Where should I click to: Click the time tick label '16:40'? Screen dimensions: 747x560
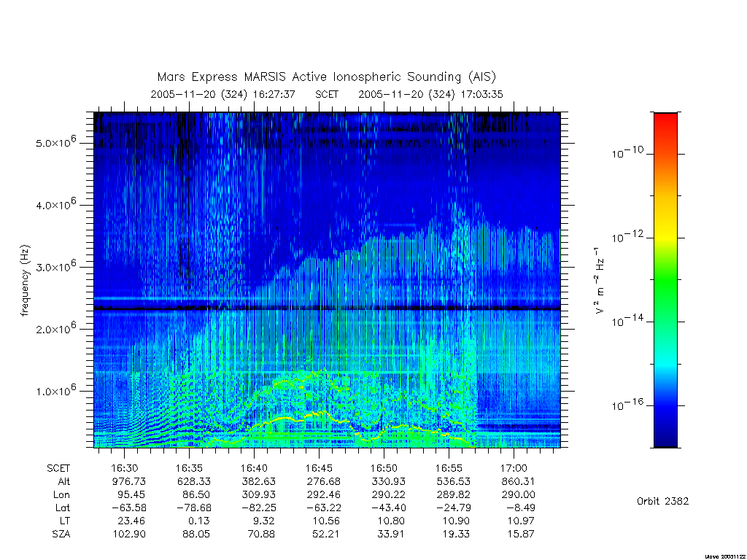click(254, 468)
